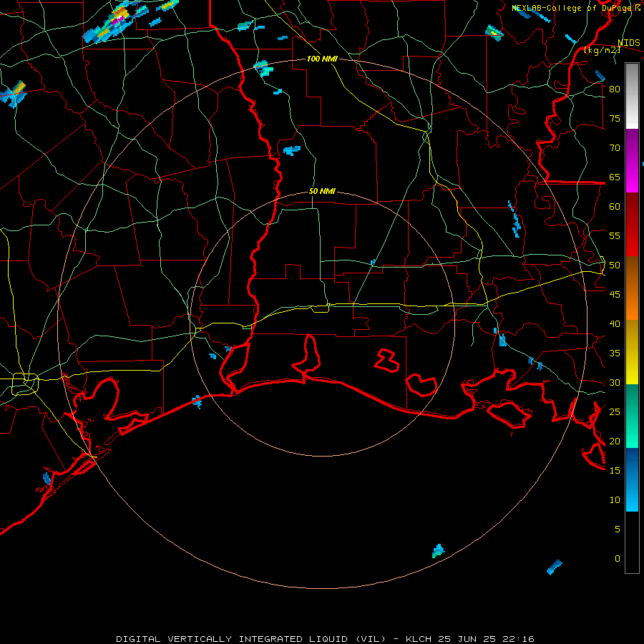Select the blue band of the VIL scale

(x=632, y=479)
